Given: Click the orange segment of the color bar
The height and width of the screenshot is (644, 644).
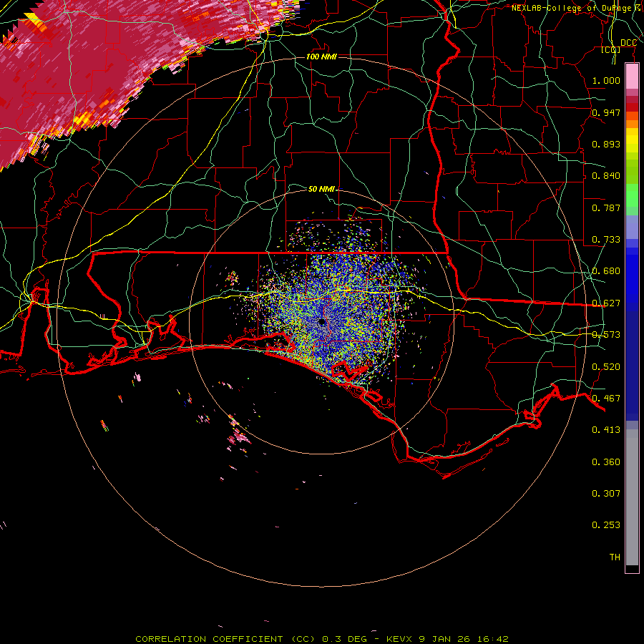Looking at the screenshot, I should (x=632, y=124).
